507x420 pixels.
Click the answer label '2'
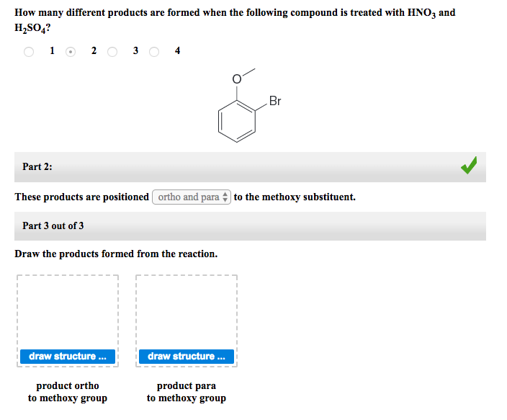(94, 51)
